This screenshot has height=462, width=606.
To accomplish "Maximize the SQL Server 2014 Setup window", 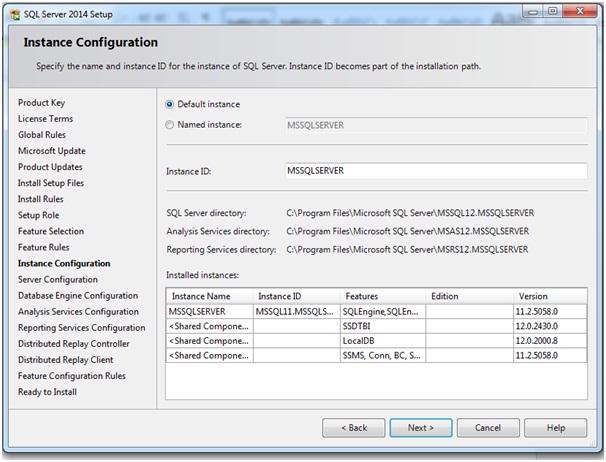I will [553, 12].
